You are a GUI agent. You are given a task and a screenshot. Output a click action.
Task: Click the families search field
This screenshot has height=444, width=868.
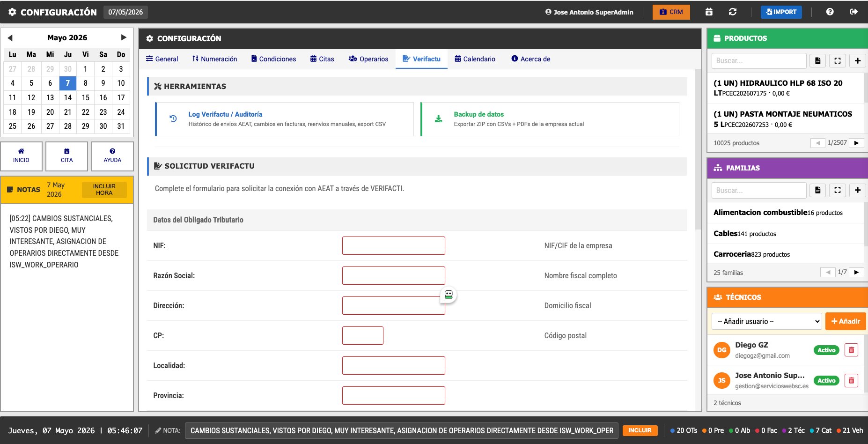[x=759, y=190]
